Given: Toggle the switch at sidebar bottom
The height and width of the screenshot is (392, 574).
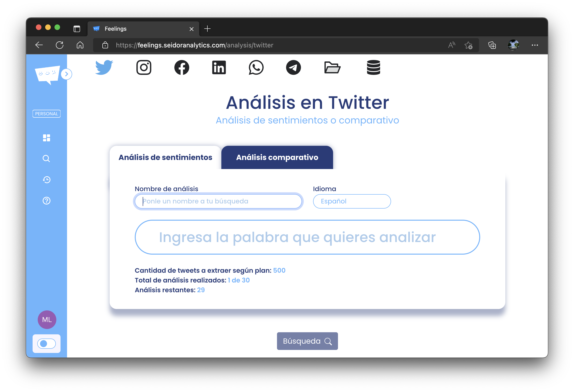Looking at the screenshot, I should (46, 343).
